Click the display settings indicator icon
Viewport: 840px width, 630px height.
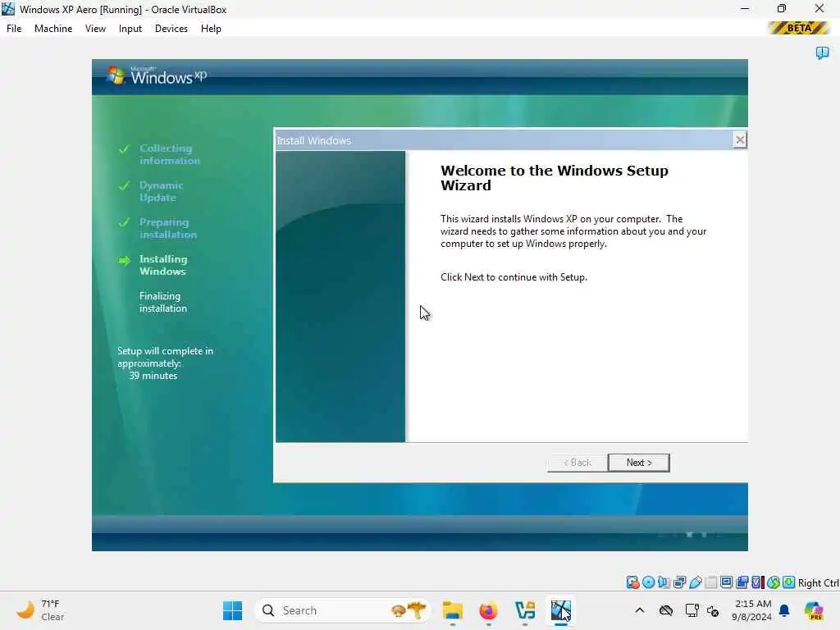point(727,582)
